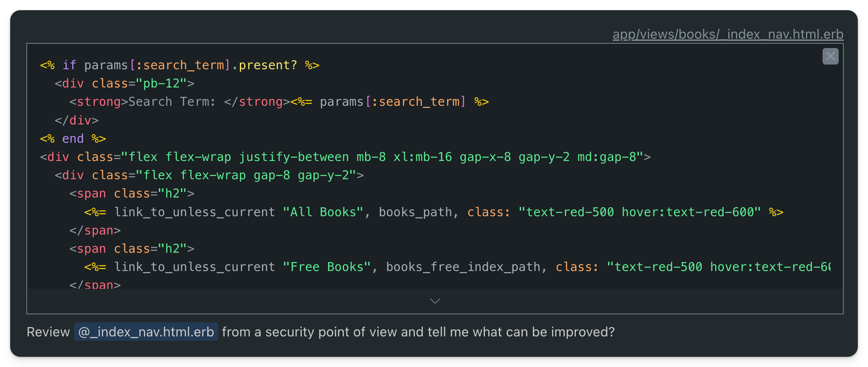The width and height of the screenshot is (868, 367).
Task: Click the div class="pb-12" line
Action: pyautogui.click(x=124, y=83)
